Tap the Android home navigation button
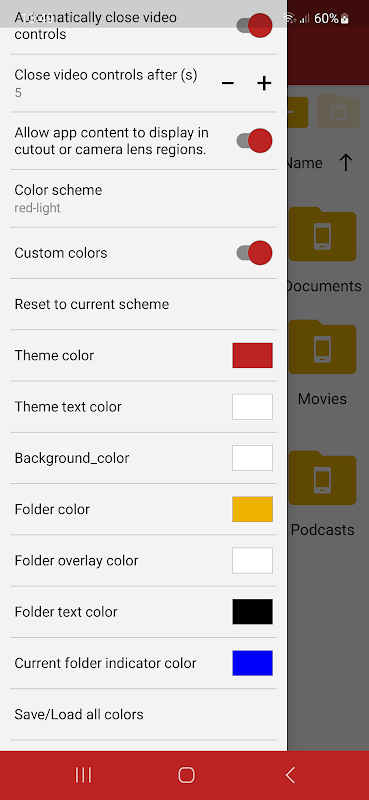The height and width of the screenshot is (800, 369). coord(186,775)
